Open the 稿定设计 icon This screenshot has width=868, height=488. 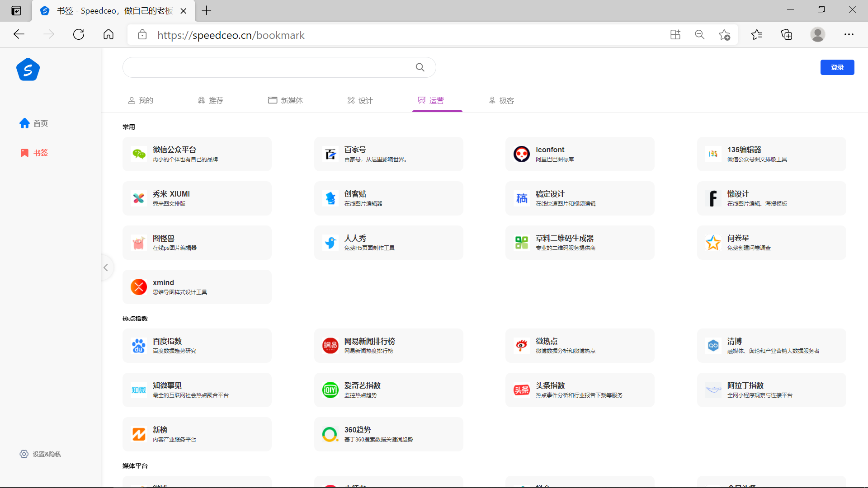[522, 198]
